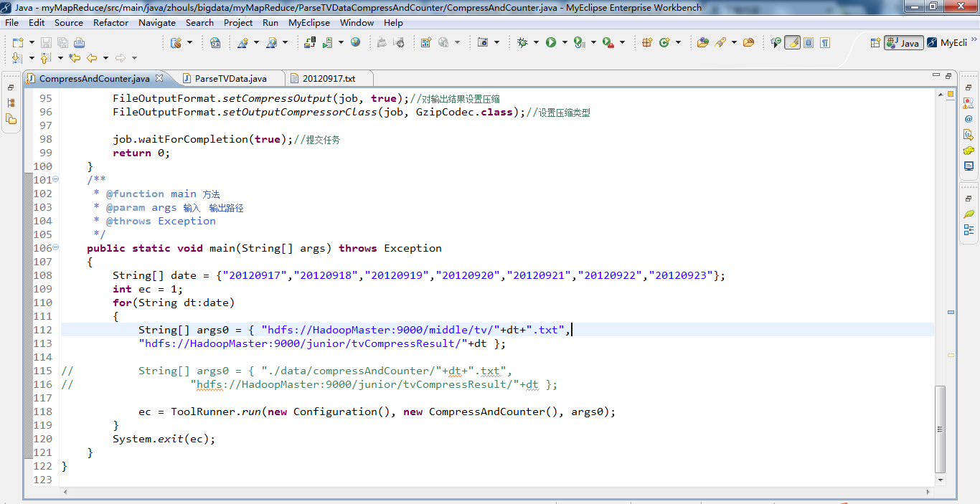The height and width of the screenshot is (504, 980).
Task: Click the Save icon in toolbar
Action: tap(46, 43)
